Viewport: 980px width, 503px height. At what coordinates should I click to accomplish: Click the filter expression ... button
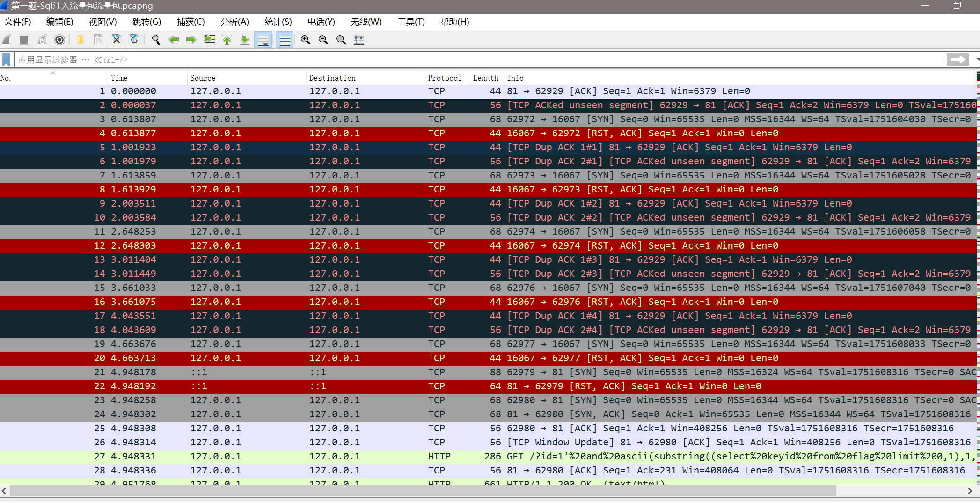point(85,59)
